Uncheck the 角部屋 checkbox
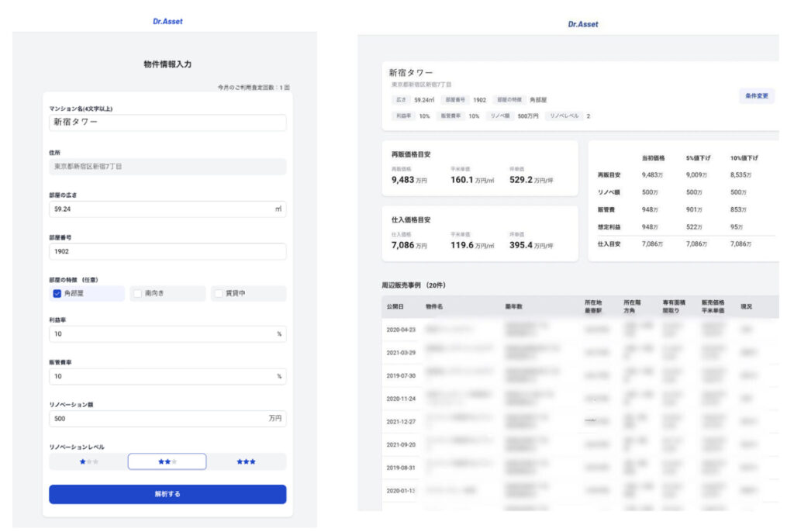The image size is (794, 532). pyautogui.click(x=57, y=293)
